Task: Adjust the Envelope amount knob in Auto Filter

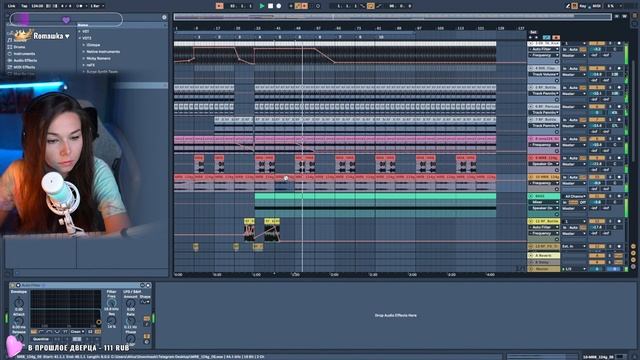Action: (x=18, y=303)
